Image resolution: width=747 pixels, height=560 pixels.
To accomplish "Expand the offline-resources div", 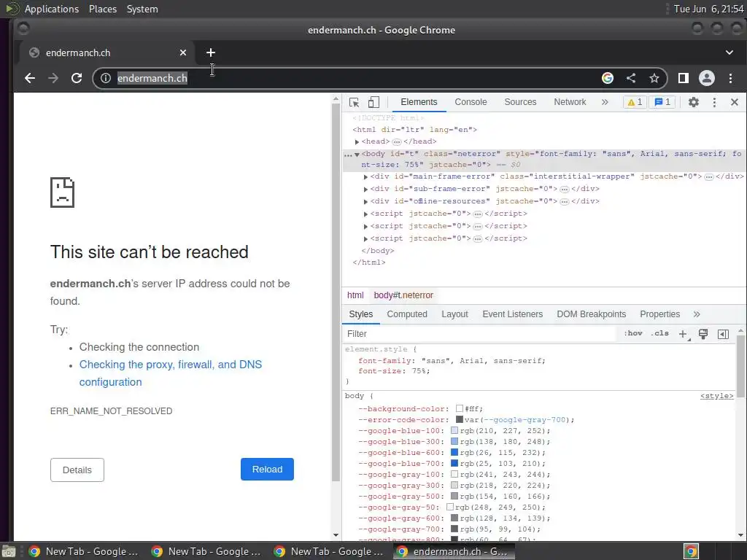I will click(365, 202).
